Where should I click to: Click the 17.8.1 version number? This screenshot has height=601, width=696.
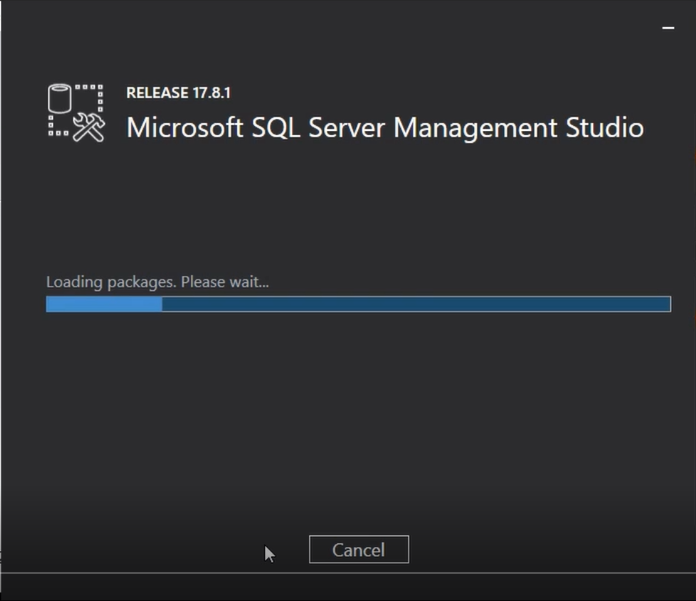point(212,93)
